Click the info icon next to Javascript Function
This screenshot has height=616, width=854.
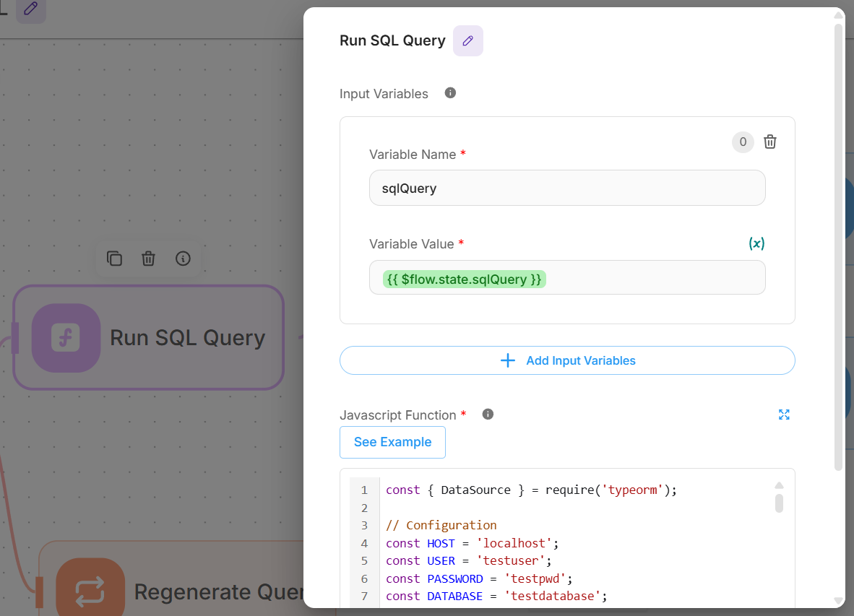point(488,415)
